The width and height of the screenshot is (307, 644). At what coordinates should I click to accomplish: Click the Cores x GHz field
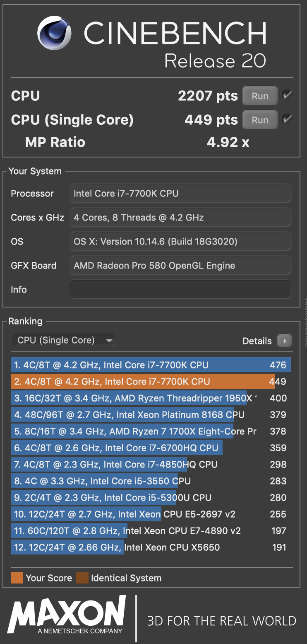(180, 218)
